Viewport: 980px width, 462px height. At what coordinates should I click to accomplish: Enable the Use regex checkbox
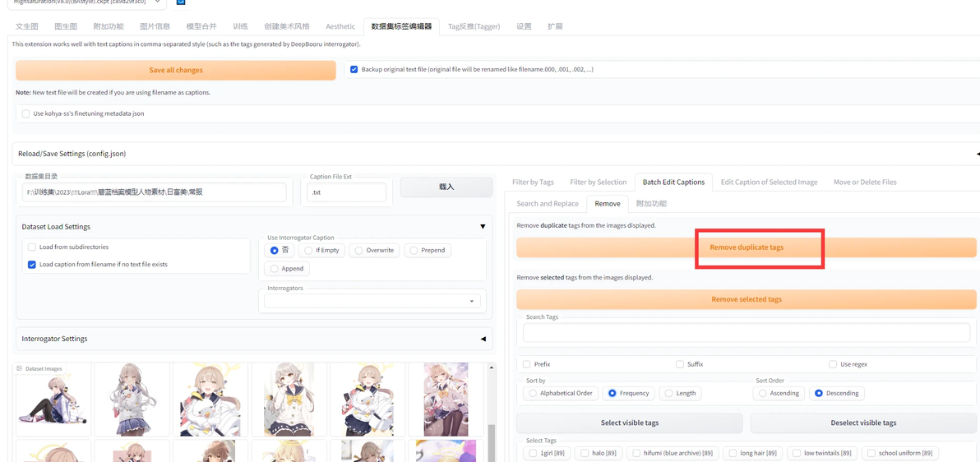[833, 364]
